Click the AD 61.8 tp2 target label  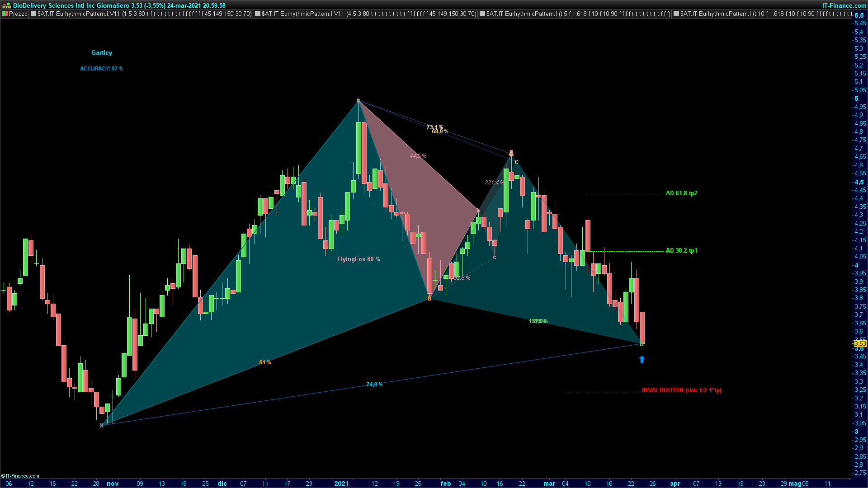click(681, 193)
